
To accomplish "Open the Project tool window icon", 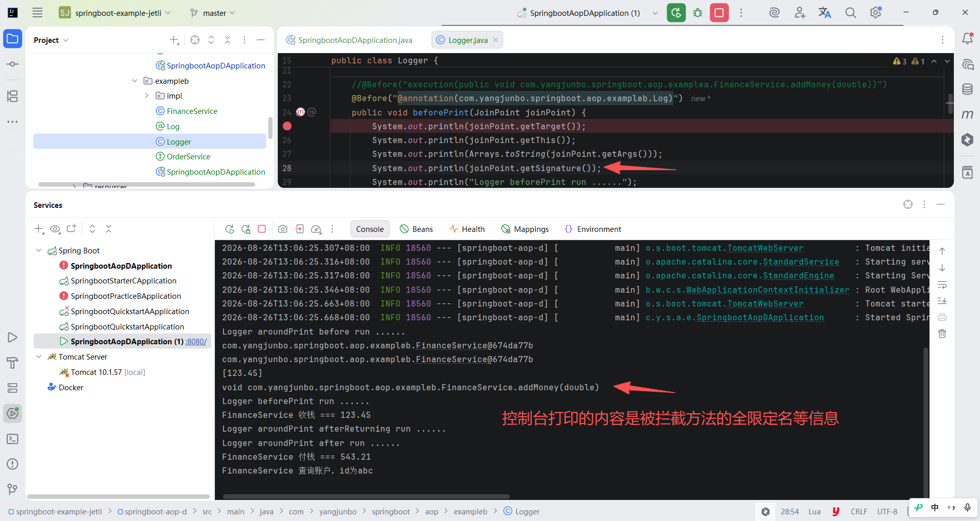I will pos(13,39).
